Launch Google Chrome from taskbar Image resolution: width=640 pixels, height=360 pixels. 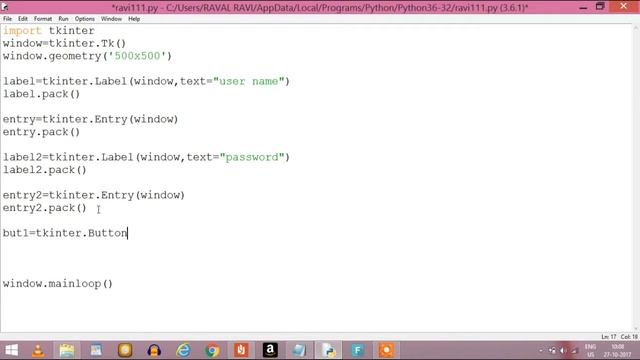212,350
